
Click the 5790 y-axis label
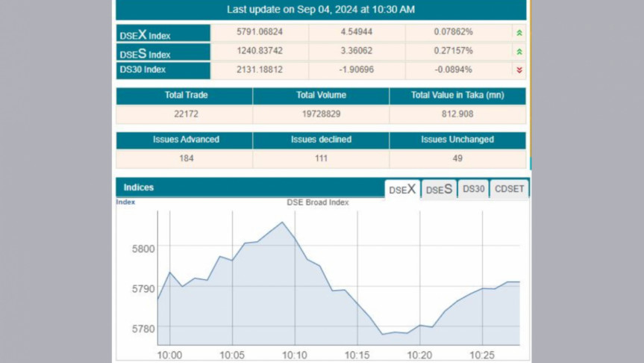(x=143, y=288)
